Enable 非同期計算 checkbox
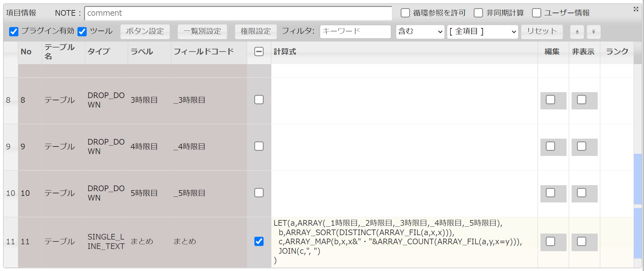The image size is (644, 271). pyautogui.click(x=478, y=13)
